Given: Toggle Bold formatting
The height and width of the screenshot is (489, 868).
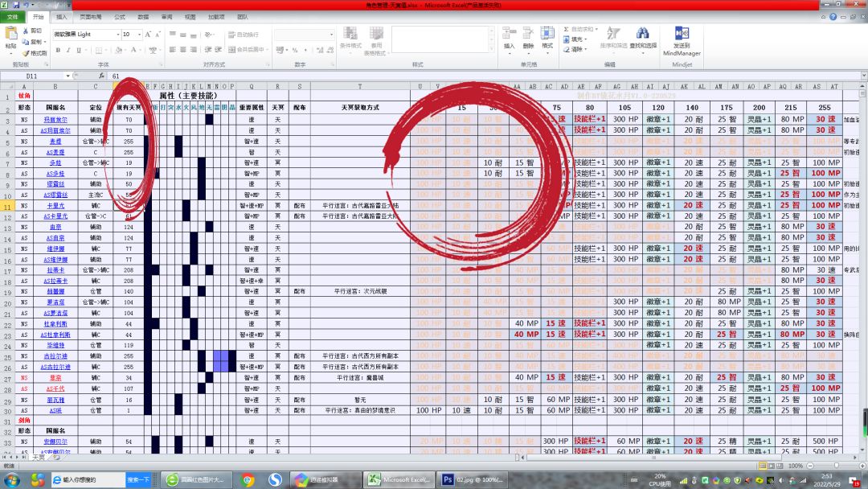Looking at the screenshot, I should (x=58, y=50).
